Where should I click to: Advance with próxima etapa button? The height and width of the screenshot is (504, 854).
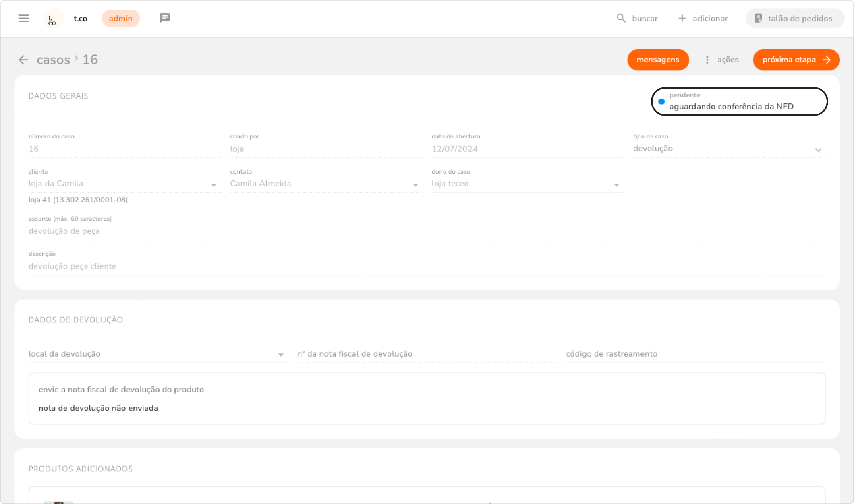click(x=796, y=60)
